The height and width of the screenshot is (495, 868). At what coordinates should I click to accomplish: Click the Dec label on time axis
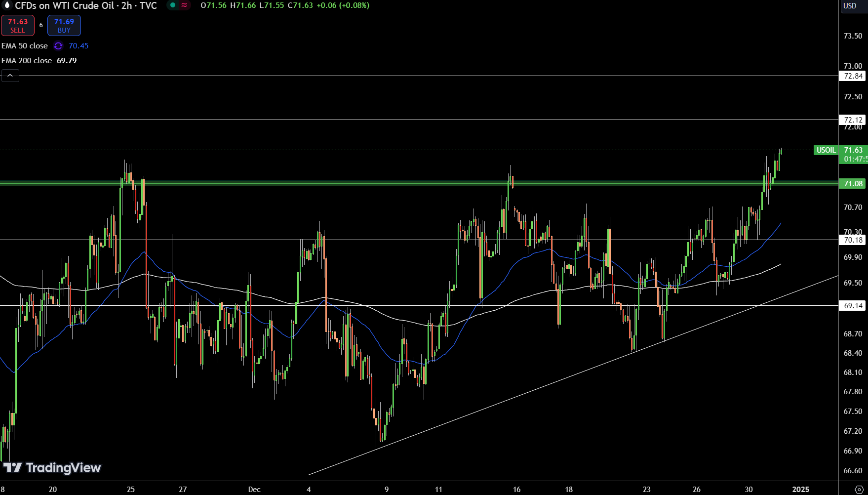point(254,490)
